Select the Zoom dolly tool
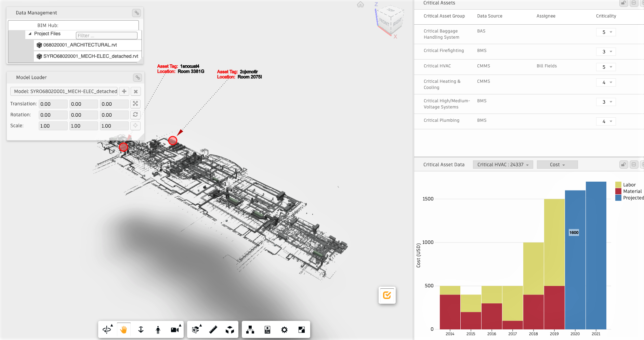Screen dimensions: 644x340 coord(141,329)
